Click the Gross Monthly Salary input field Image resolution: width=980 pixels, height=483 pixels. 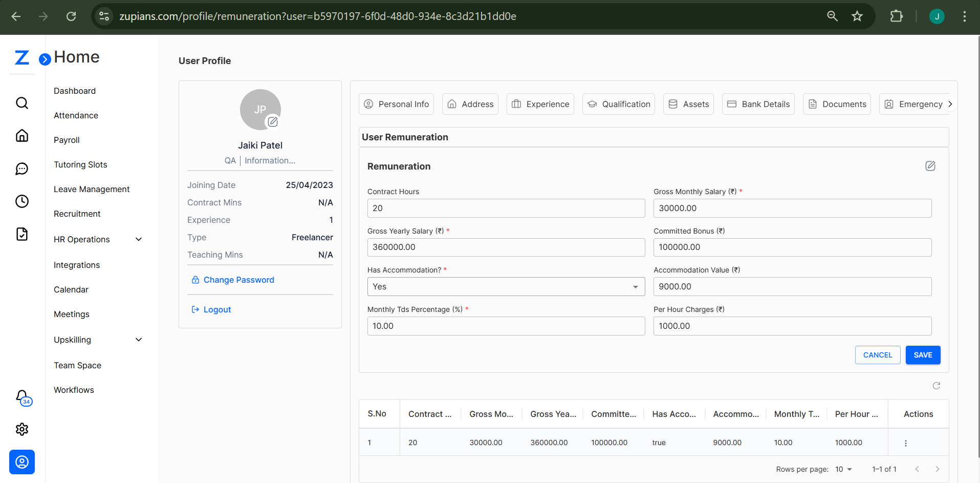792,208
